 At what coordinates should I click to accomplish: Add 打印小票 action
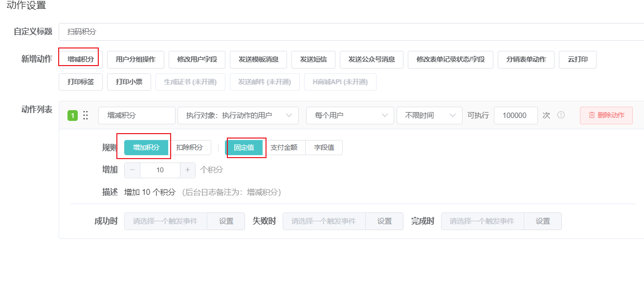(129, 82)
